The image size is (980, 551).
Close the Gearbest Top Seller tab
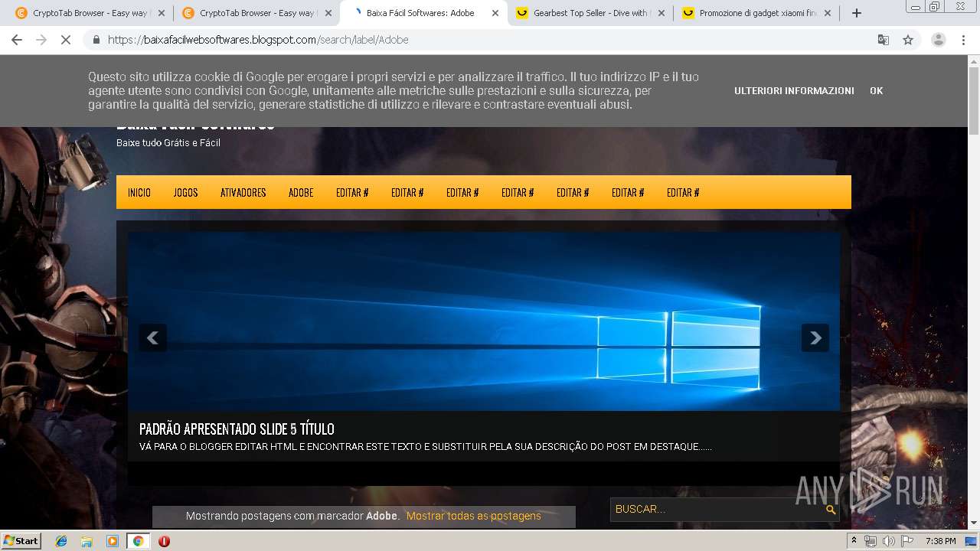(x=661, y=13)
